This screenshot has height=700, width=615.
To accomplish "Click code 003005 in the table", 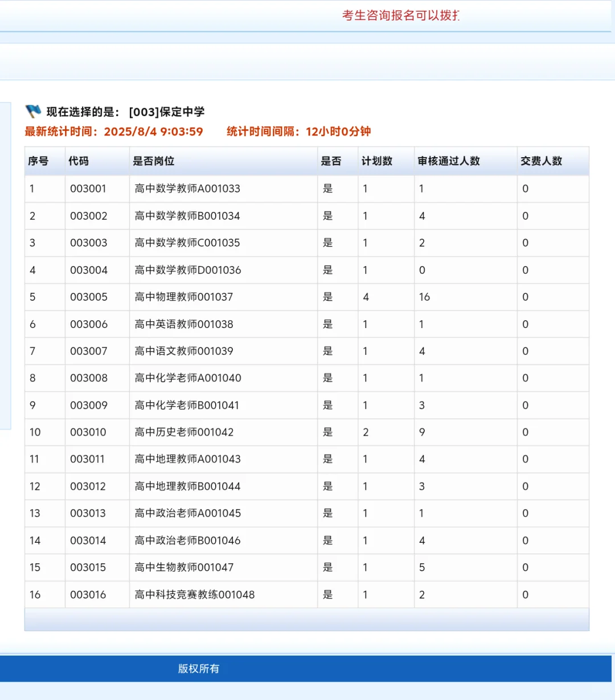I will [89, 297].
